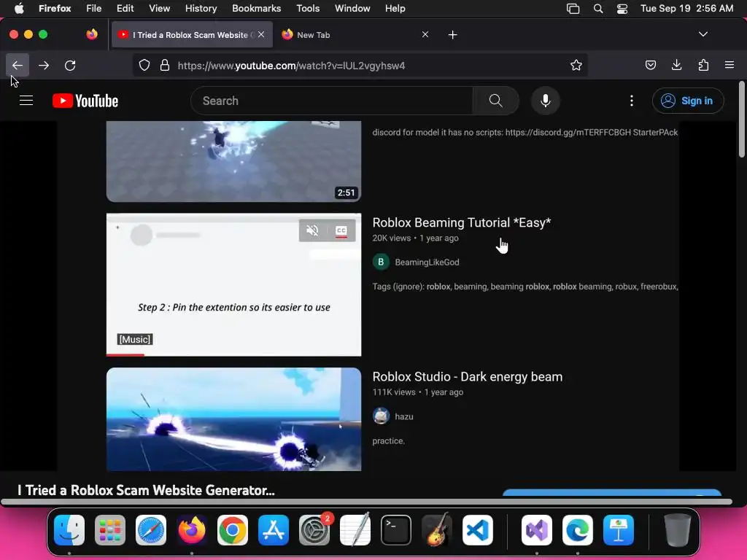Open Roblox Studio - Dark energy beam
This screenshot has width=747, height=560.
click(468, 377)
